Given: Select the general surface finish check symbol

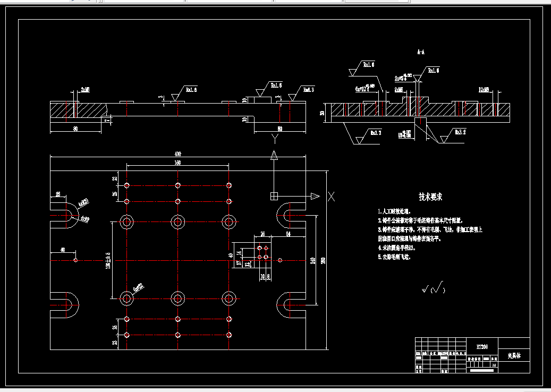Looking at the screenshot, I should pyautogui.click(x=433, y=288).
